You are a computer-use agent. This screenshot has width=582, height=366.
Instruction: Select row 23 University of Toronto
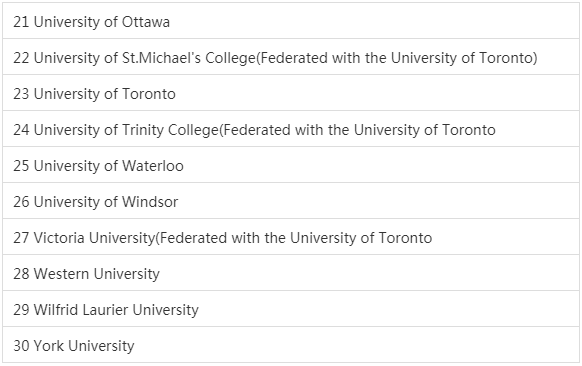pyautogui.click(x=291, y=92)
